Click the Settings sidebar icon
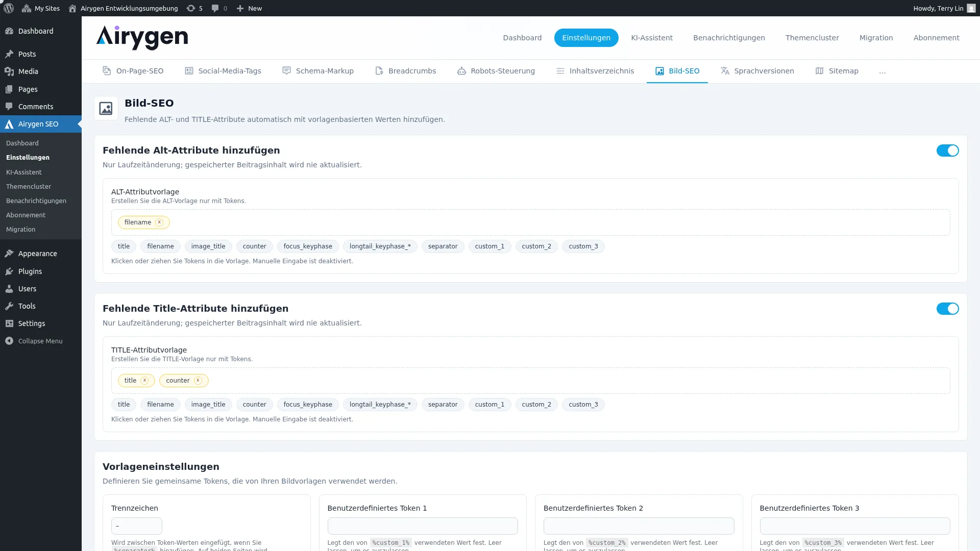This screenshot has height=551, width=980. [x=9, y=323]
